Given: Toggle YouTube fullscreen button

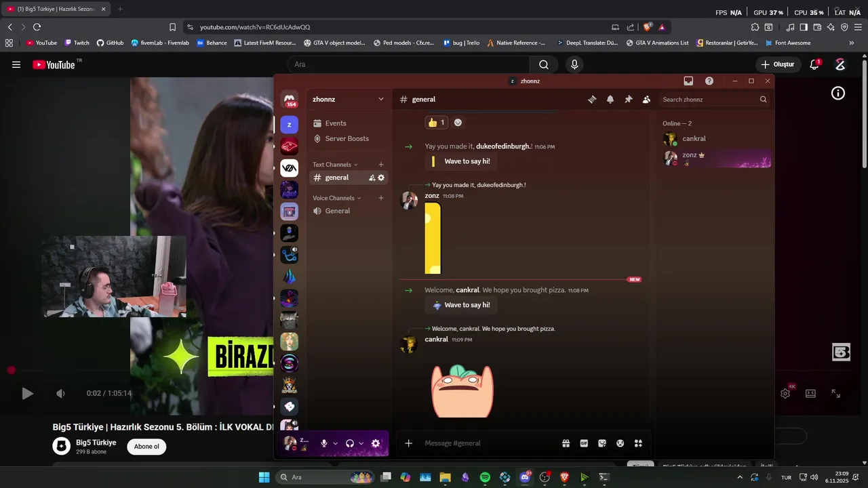Looking at the screenshot, I should [x=836, y=393].
